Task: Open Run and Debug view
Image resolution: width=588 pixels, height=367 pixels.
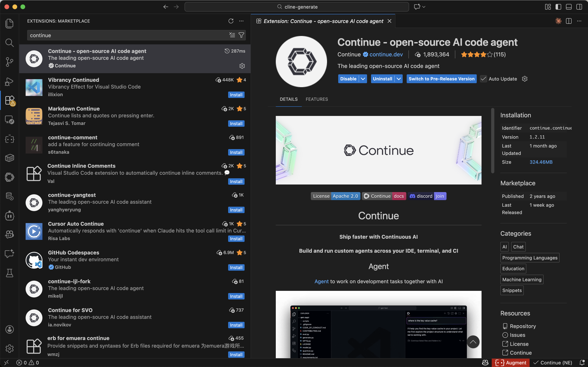Action: (x=9, y=81)
